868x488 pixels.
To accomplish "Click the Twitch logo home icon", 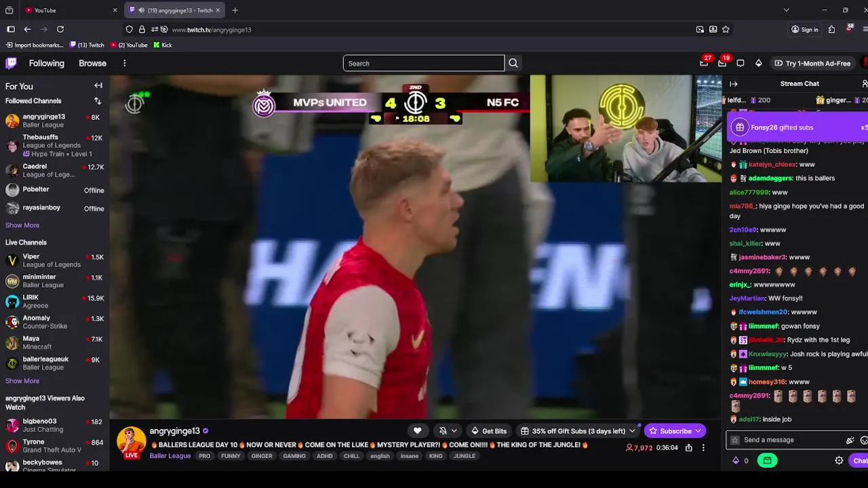I will pyautogui.click(x=11, y=63).
